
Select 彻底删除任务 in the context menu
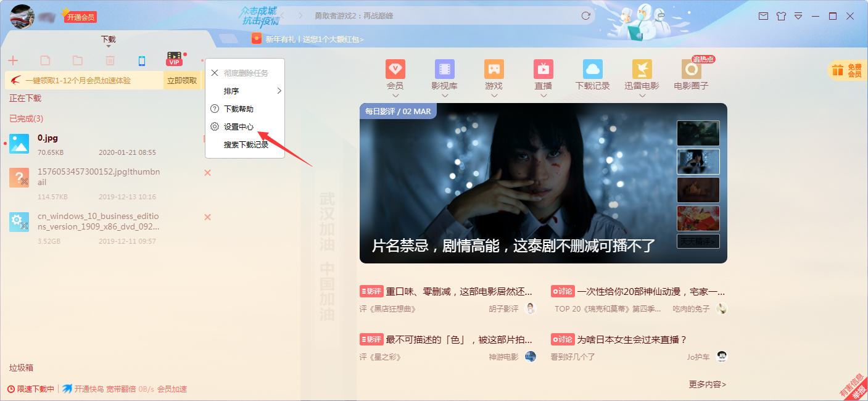245,73
